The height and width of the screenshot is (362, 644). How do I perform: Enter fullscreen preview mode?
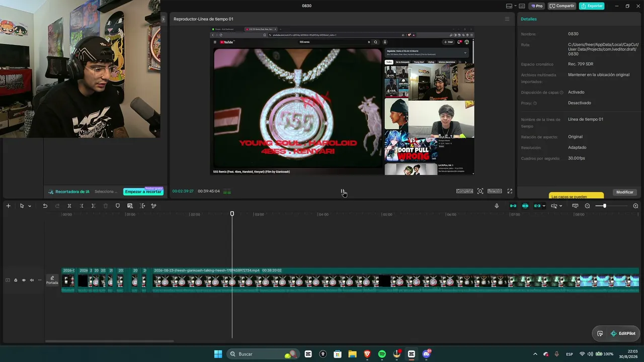[510, 191]
